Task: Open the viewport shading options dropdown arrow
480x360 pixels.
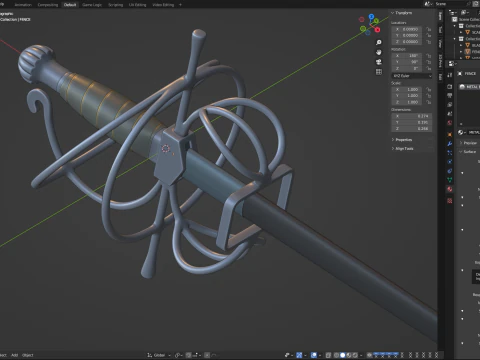Action: click(x=361, y=355)
